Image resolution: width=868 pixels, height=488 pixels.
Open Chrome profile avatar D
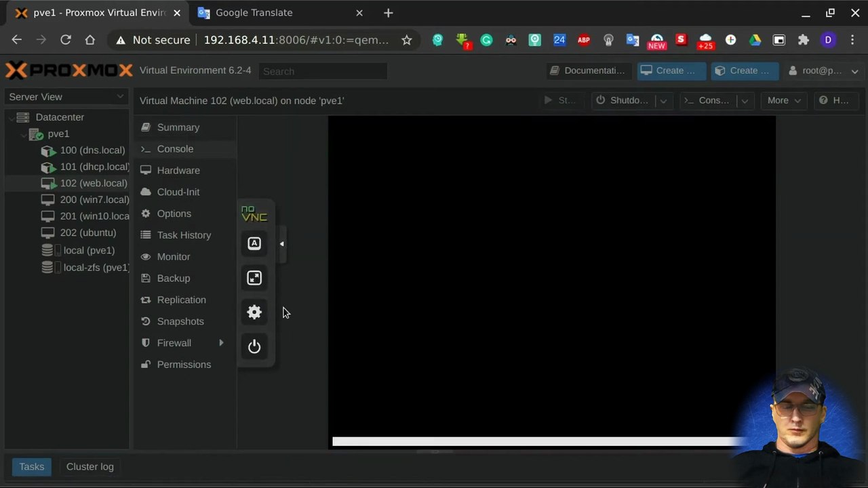[828, 40]
